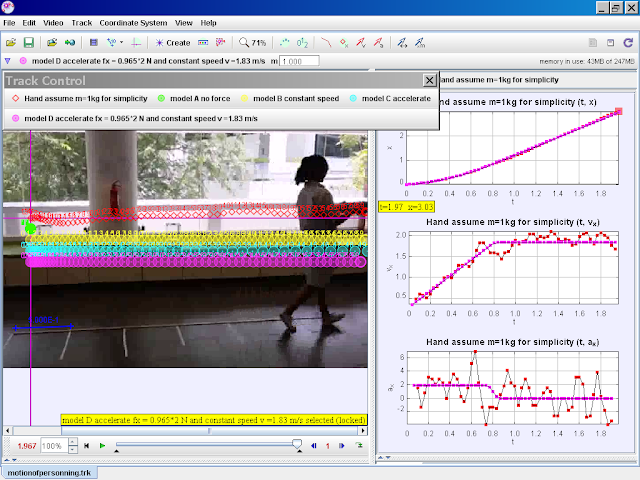Select Hand track in Track Control

80,98
